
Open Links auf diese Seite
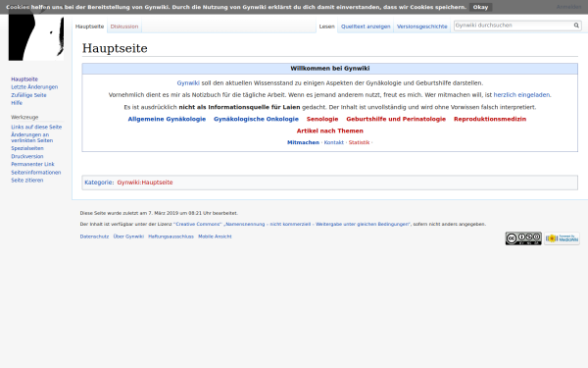click(x=36, y=127)
